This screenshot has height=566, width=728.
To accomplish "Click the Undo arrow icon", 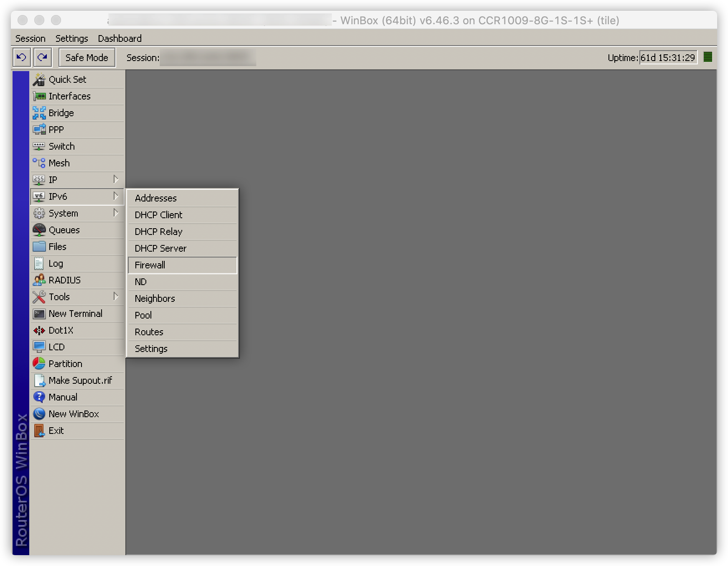I will click(21, 57).
